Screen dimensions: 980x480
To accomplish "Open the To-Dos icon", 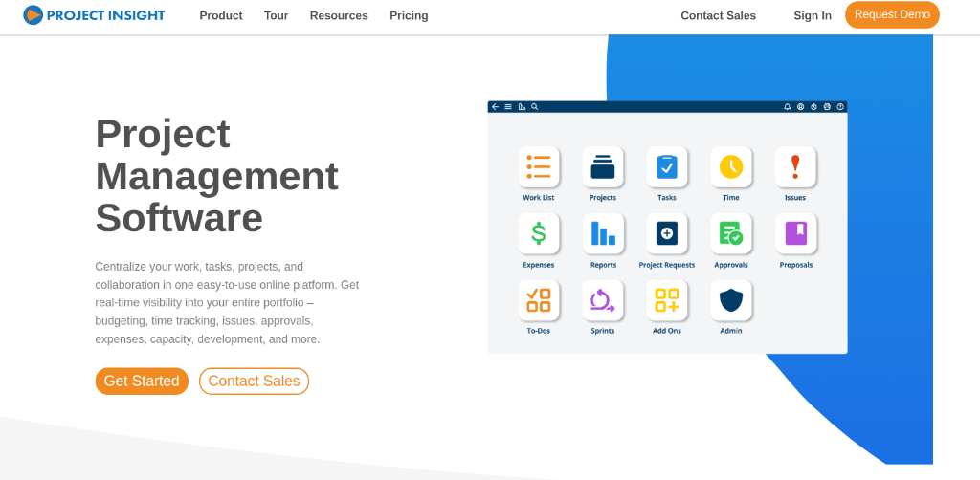I will (x=539, y=300).
